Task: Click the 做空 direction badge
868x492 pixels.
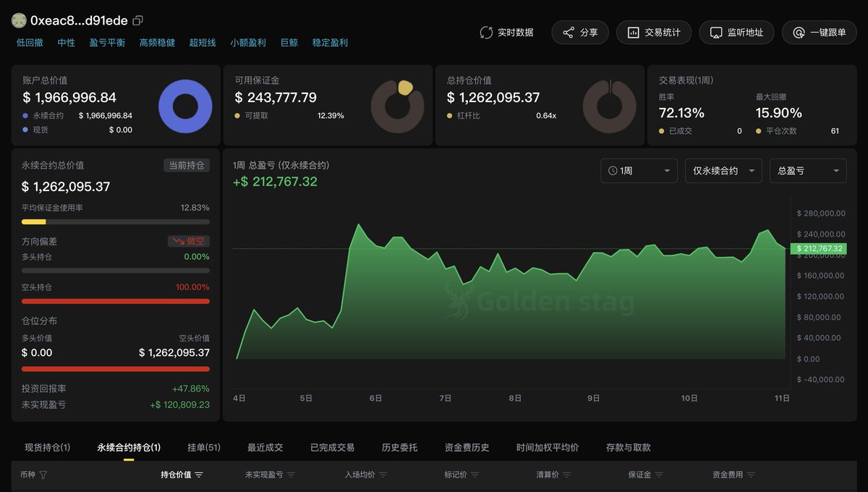Action: point(189,242)
